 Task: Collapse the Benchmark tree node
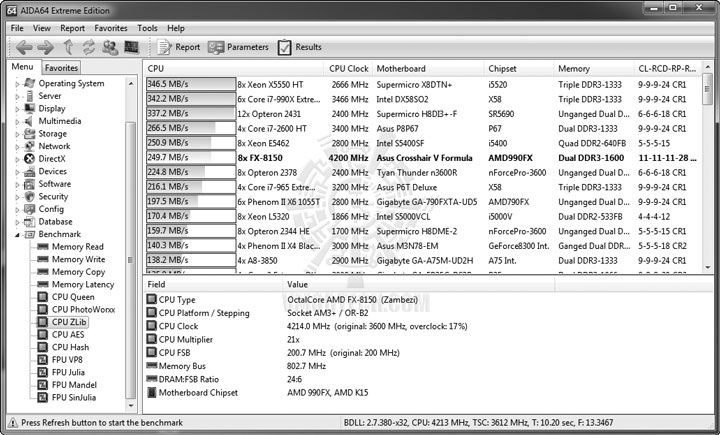tap(17, 235)
